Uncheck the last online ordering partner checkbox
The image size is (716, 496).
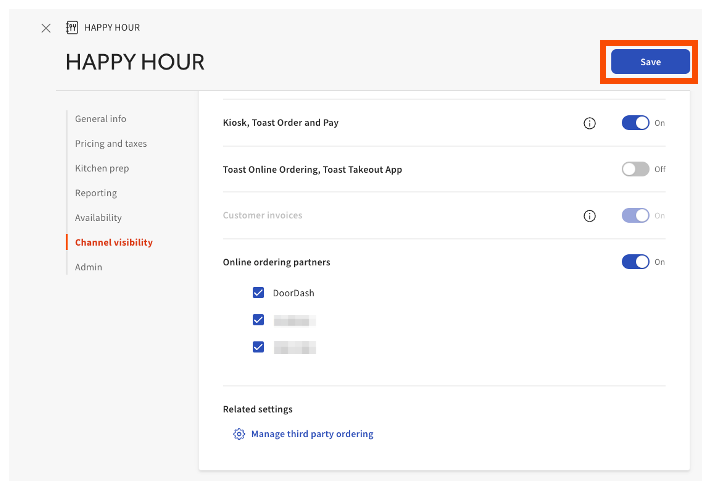(258, 347)
